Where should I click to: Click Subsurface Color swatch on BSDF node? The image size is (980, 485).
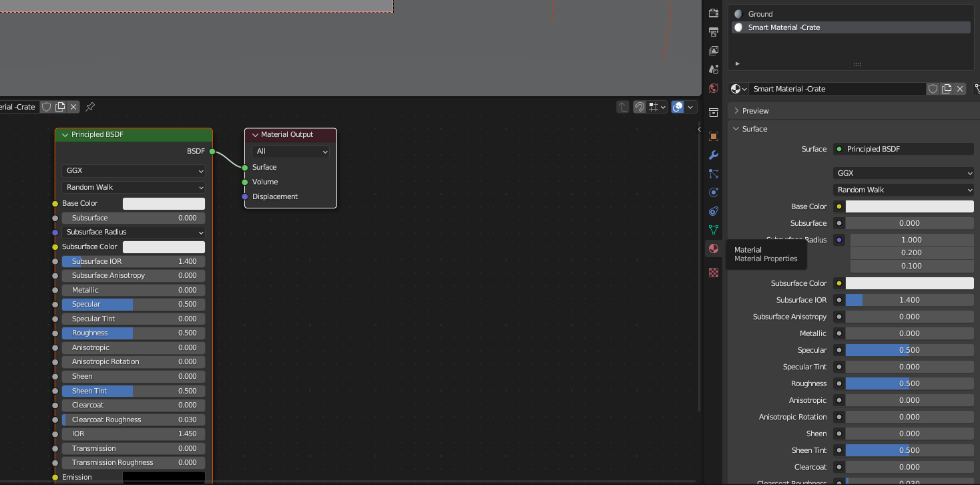[164, 247]
